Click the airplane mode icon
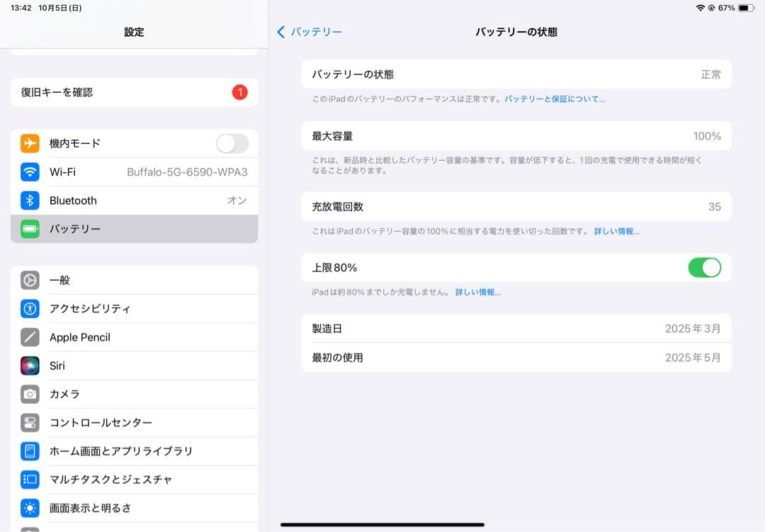The image size is (765, 532). click(30, 143)
